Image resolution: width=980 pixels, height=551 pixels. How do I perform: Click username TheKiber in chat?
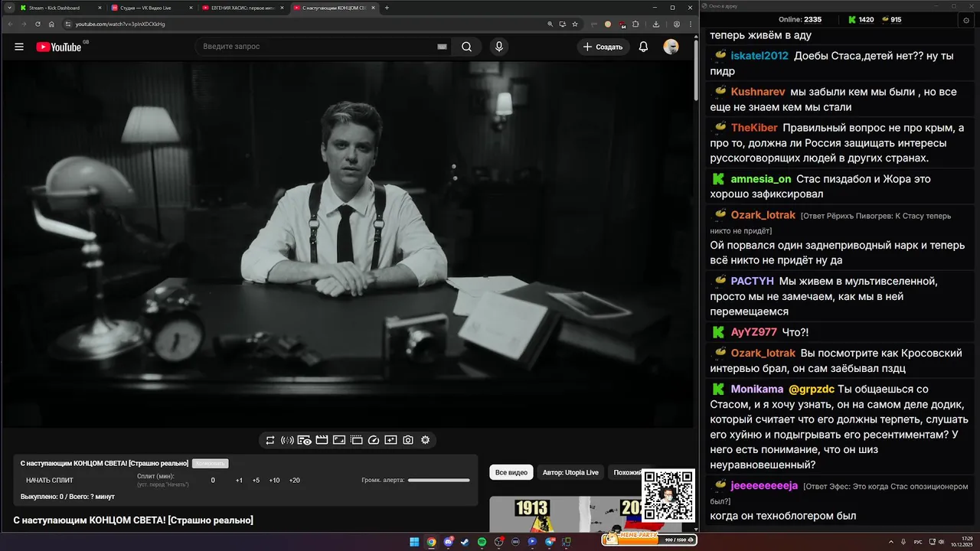click(x=754, y=128)
